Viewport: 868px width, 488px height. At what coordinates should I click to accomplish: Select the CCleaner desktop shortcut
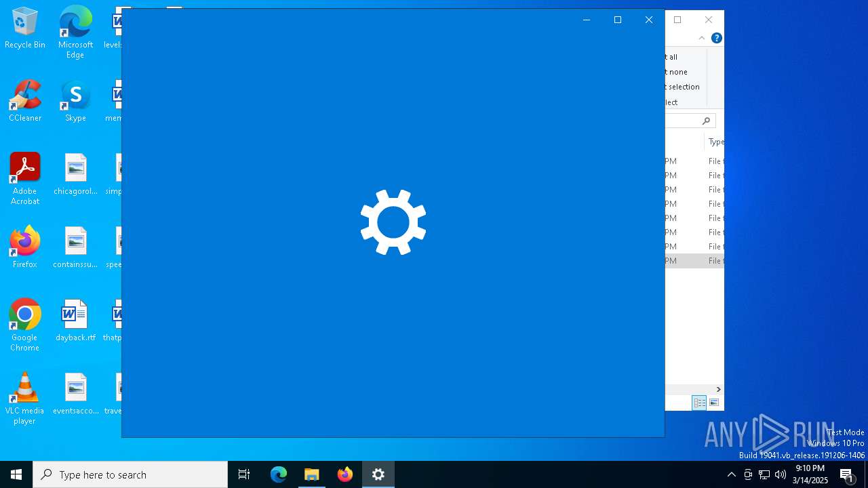25,102
